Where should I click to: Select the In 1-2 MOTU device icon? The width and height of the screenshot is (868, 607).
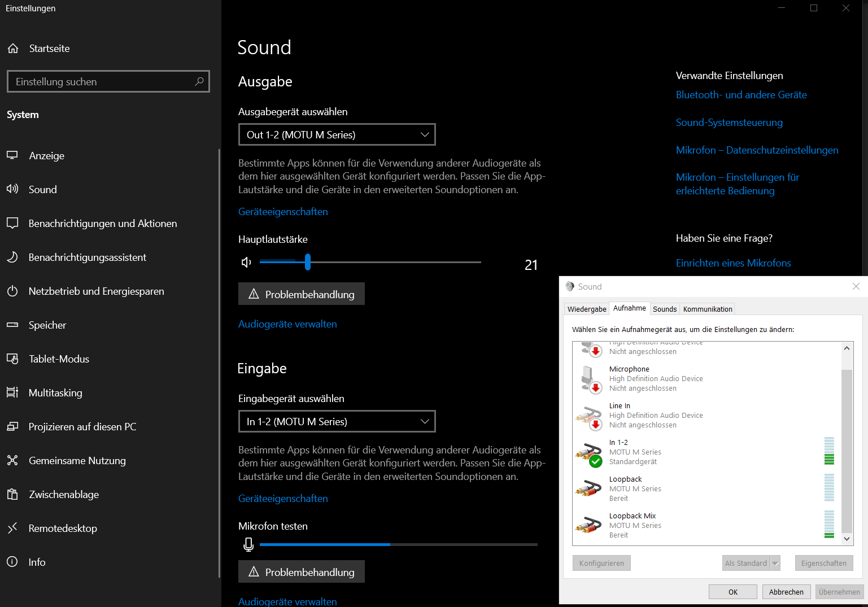click(x=589, y=455)
